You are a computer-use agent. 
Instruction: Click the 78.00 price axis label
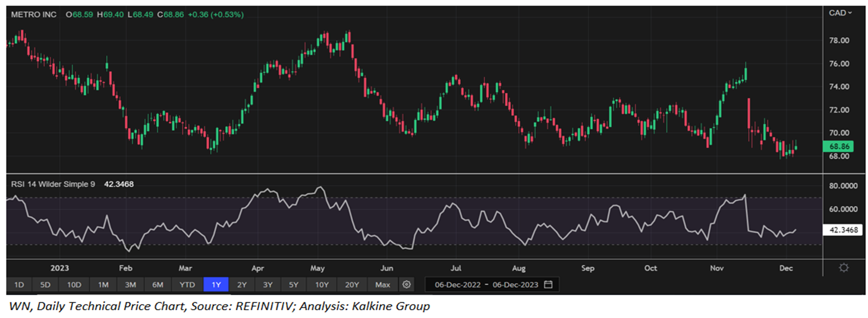[839, 41]
